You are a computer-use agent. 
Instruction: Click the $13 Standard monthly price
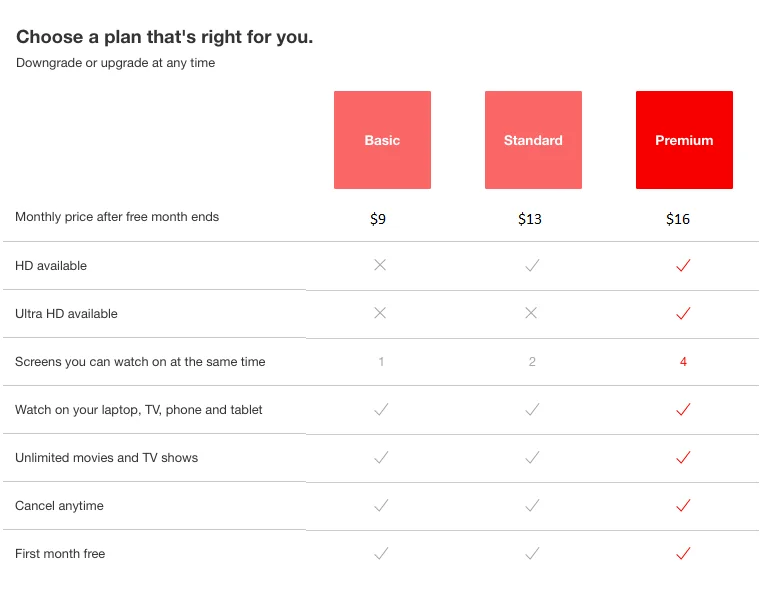tap(530, 219)
